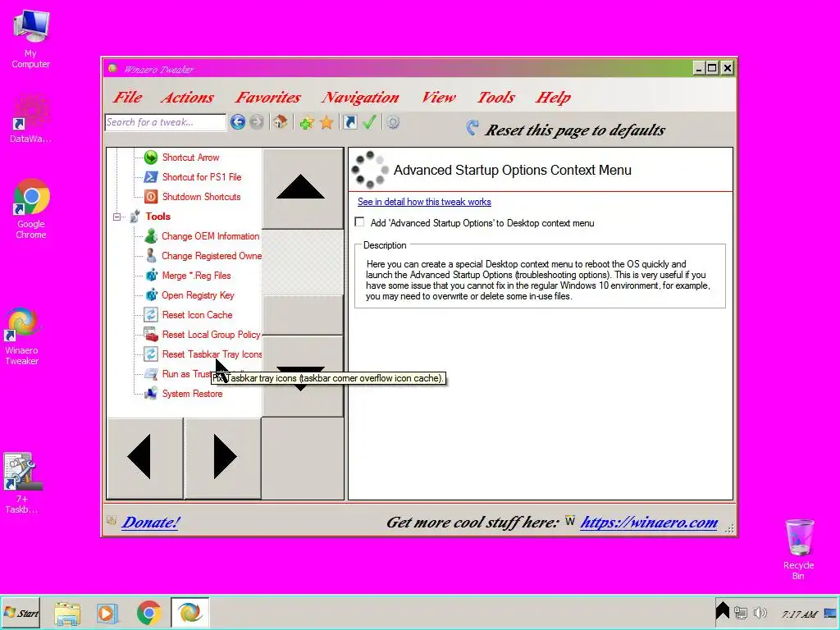Viewport: 840px width, 630px height.
Task: Open the media player taskbar icon
Action: [x=107, y=612]
